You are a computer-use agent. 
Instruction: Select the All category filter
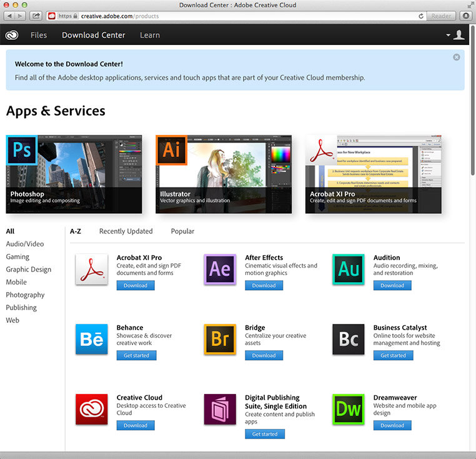[x=11, y=231]
